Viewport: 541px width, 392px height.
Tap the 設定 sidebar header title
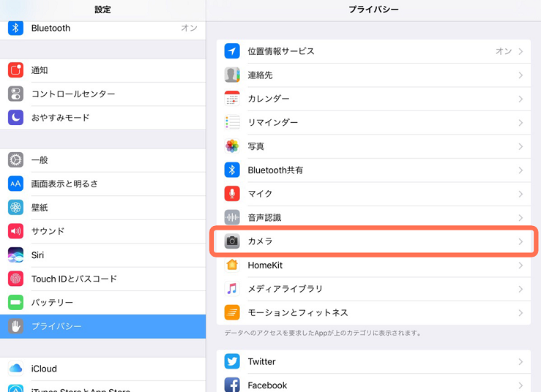pos(102,10)
